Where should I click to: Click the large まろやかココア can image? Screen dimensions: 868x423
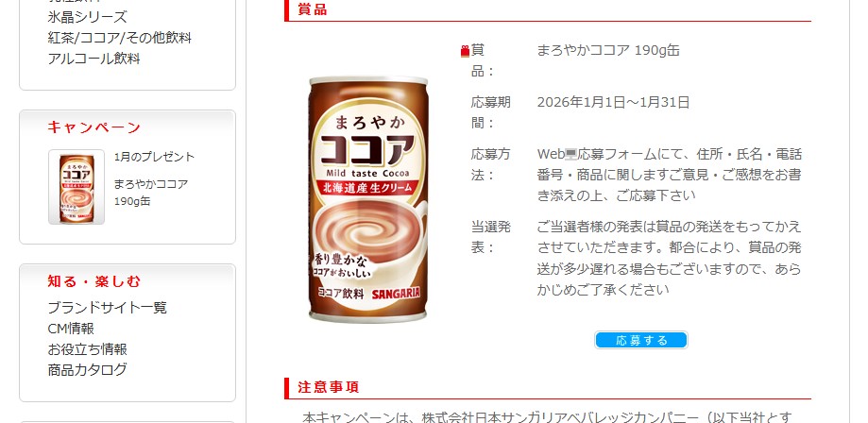coord(368,199)
